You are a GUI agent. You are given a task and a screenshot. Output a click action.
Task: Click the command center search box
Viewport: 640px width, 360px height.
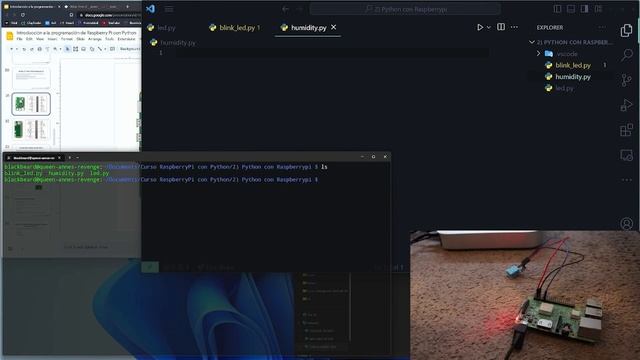point(405,9)
